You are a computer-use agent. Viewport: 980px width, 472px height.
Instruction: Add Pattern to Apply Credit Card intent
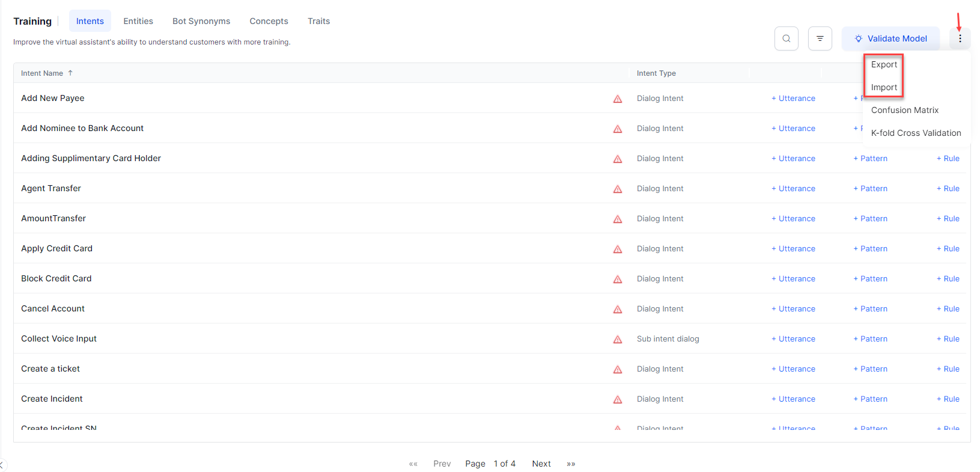870,249
